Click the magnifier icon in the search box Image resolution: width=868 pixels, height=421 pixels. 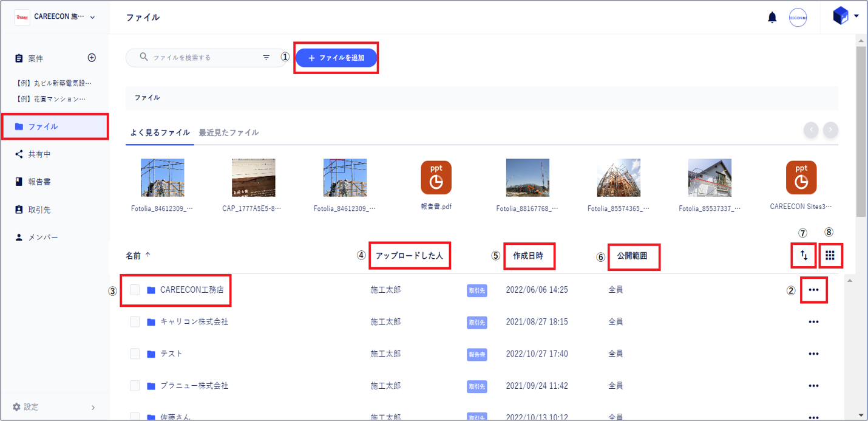click(144, 57)
